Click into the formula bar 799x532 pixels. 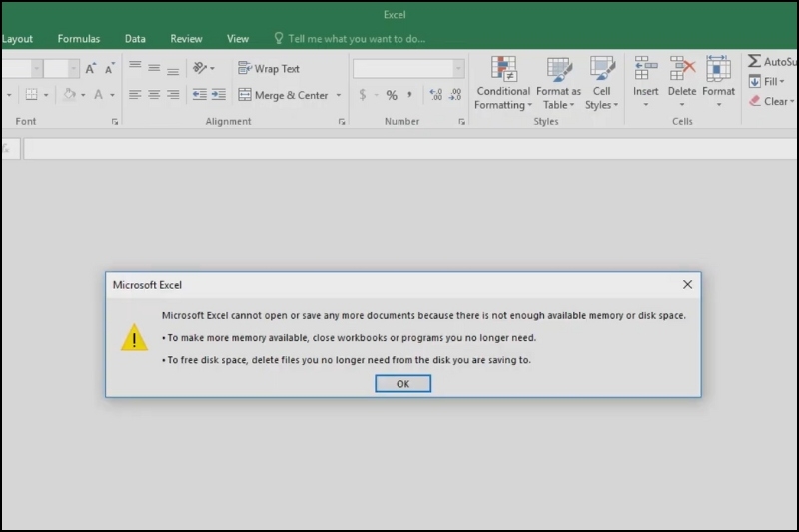(410, 149)
